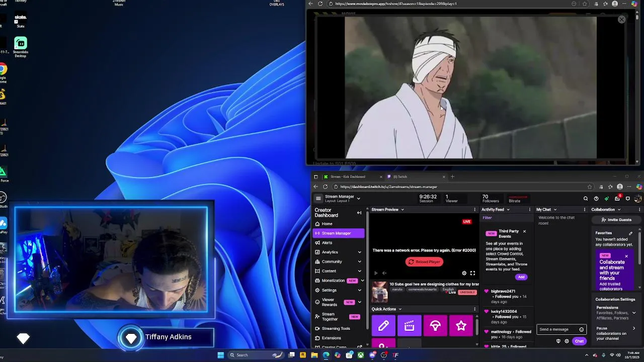The height and width of the screenshot is (362, 644).
Task: Click the purple Chat send button
Action: click(579, 341)
